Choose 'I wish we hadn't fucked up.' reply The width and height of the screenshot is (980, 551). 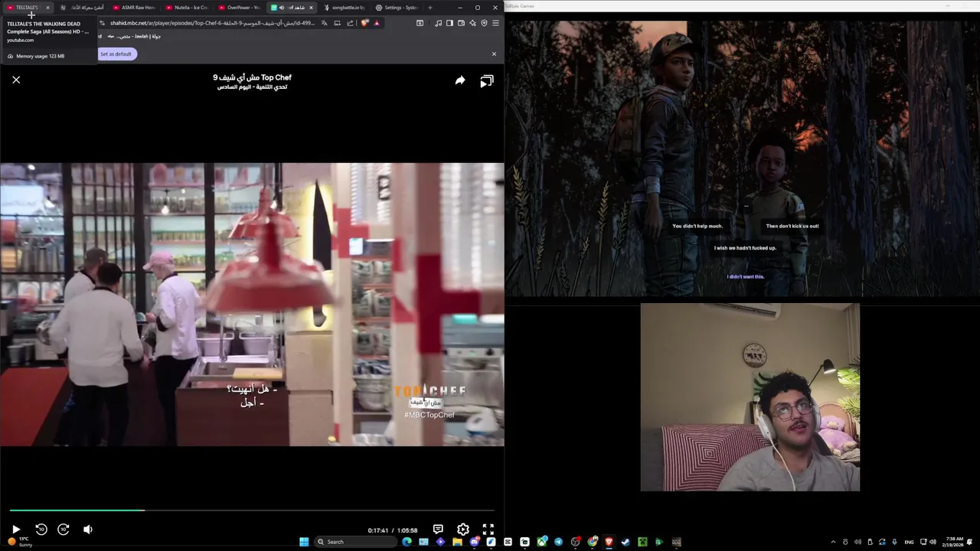pos(745,248)
